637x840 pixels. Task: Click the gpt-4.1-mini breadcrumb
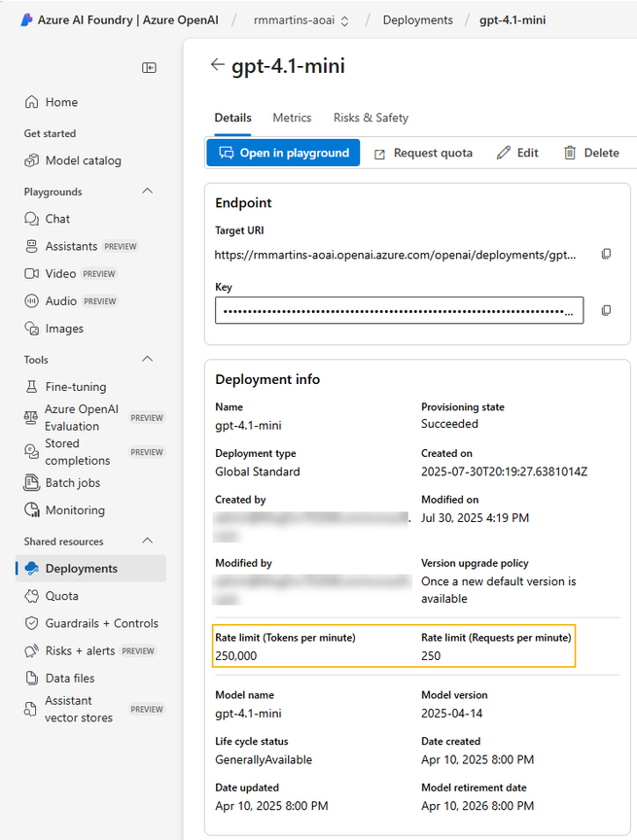tap(513, 20)
